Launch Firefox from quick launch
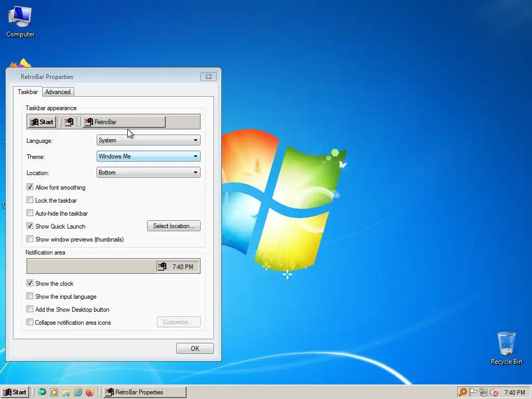 tap(89, 392)
